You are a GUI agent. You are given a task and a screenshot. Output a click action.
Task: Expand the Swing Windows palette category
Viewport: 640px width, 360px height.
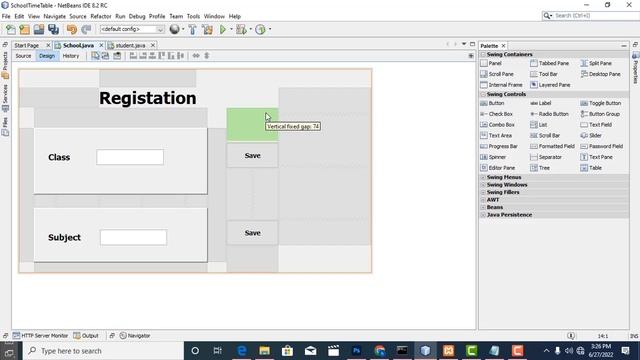point(483,185)
